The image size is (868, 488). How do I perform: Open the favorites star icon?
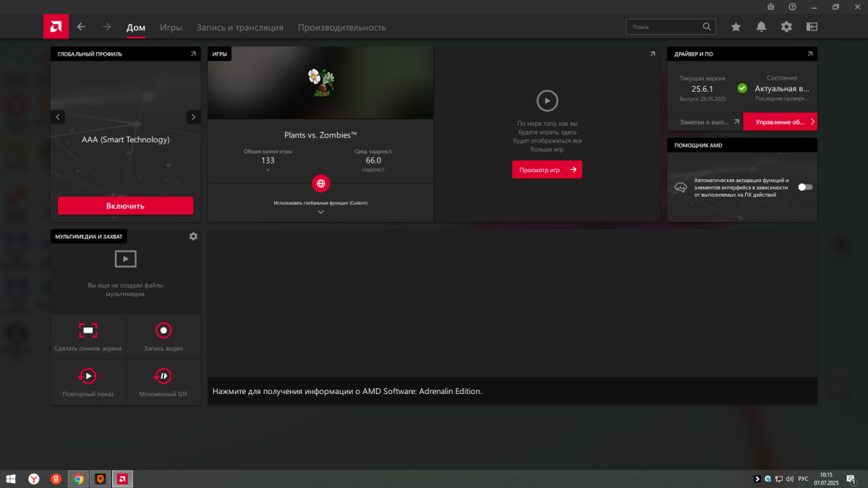point(736,27)
